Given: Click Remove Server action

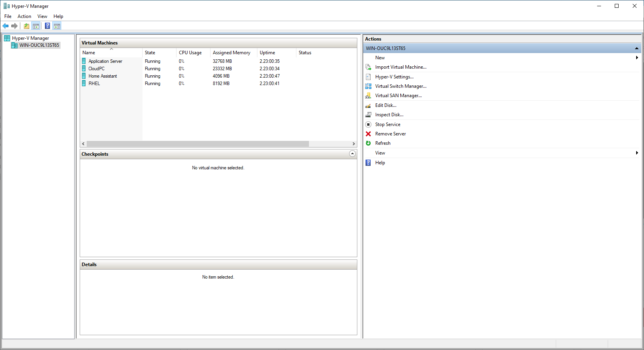Looking at the screenshot, I should coord(391,134).
